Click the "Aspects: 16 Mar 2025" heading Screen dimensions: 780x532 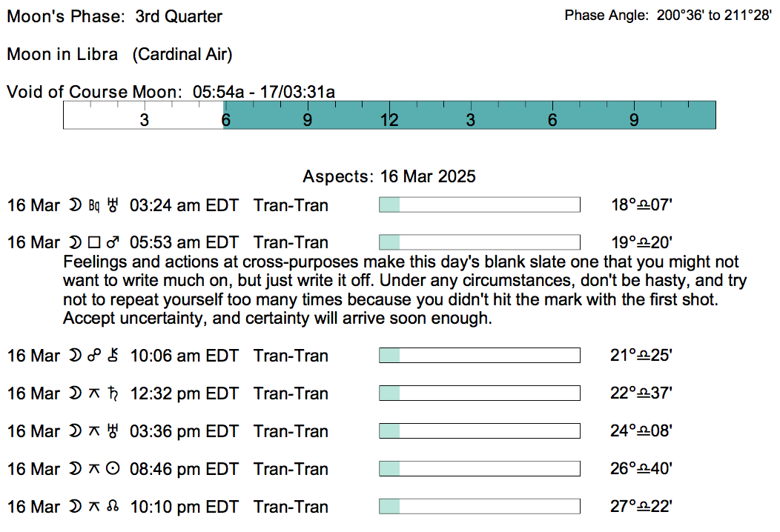tap(389, 177)
